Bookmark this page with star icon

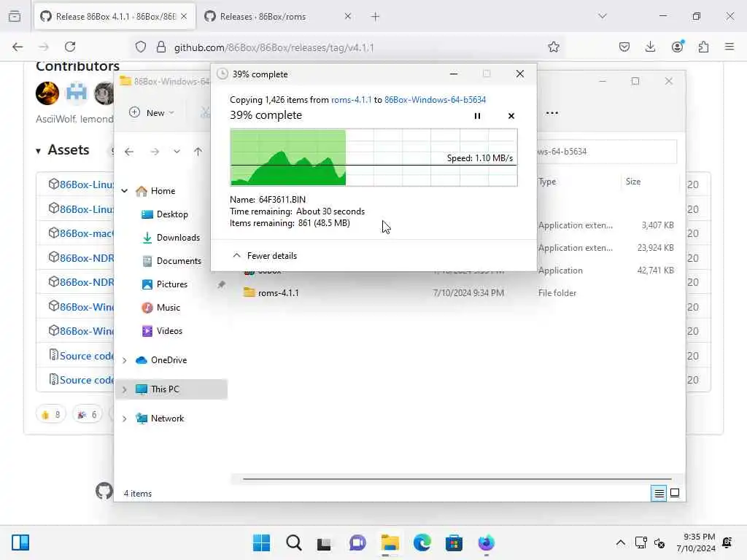(x=554, y=47)
